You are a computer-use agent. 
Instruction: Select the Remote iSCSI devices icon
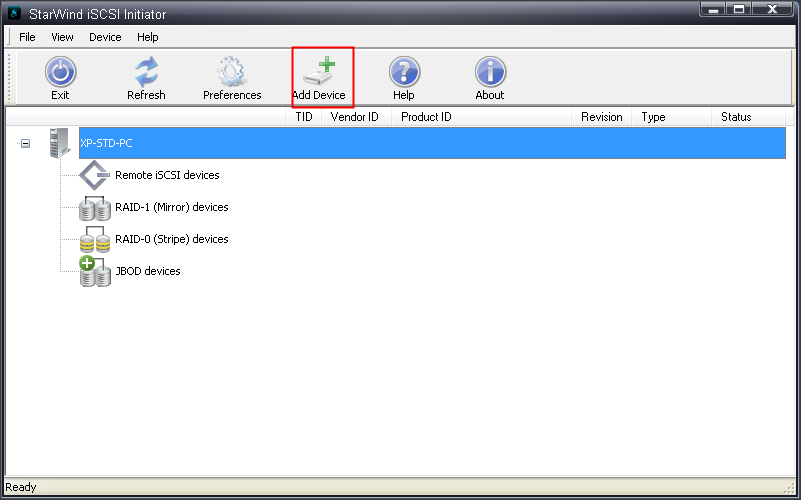[x=94, y=175]
